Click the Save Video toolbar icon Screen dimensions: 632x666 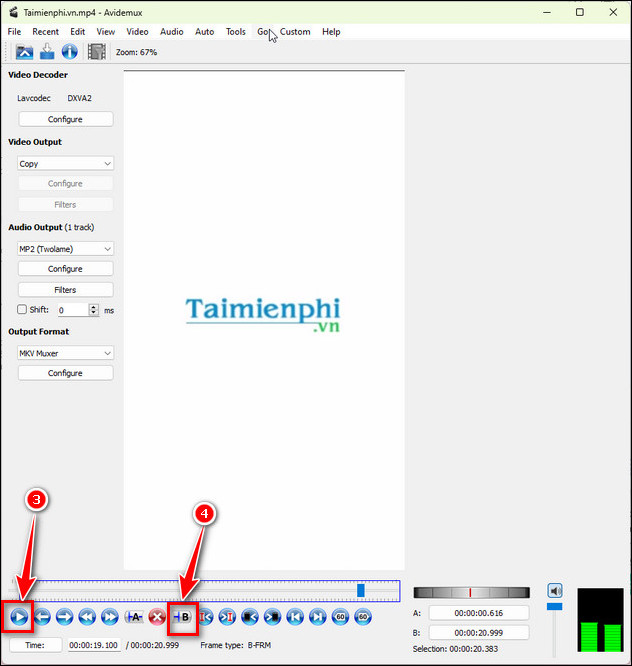(47, 52)
